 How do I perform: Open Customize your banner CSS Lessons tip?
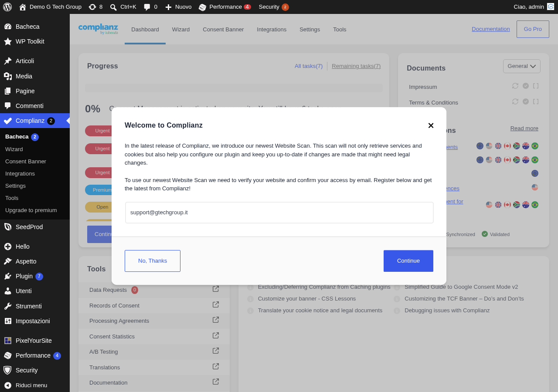pyautogui.click(x=307, y=299)
